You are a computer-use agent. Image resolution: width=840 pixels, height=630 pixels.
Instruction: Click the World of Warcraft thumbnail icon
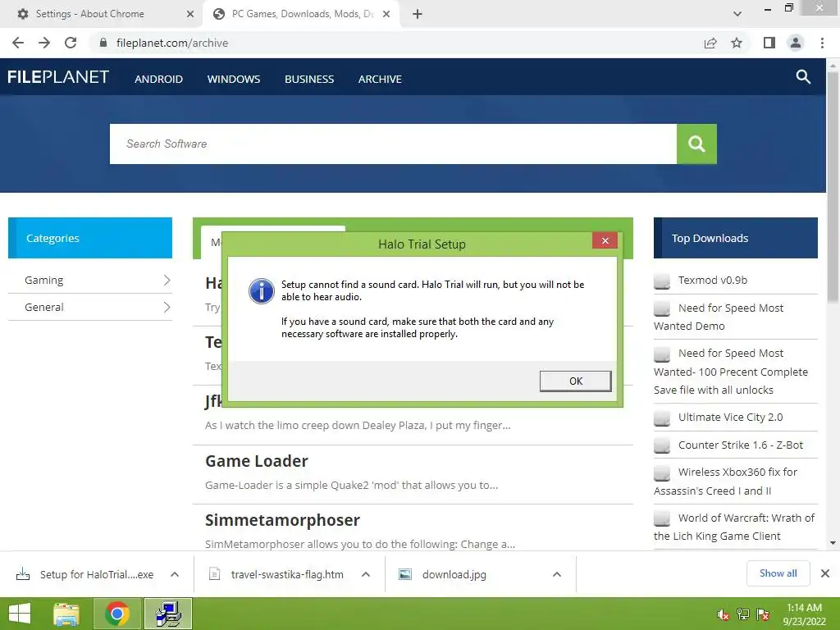[x=662, y=518]
